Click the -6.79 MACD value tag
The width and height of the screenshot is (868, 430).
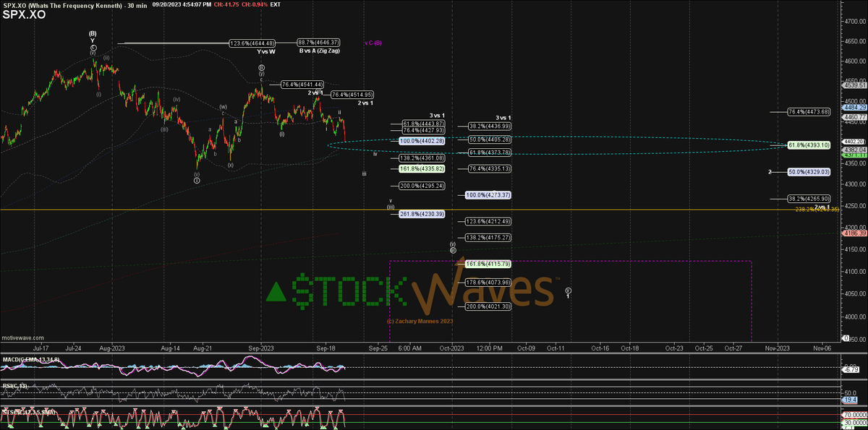850,369
